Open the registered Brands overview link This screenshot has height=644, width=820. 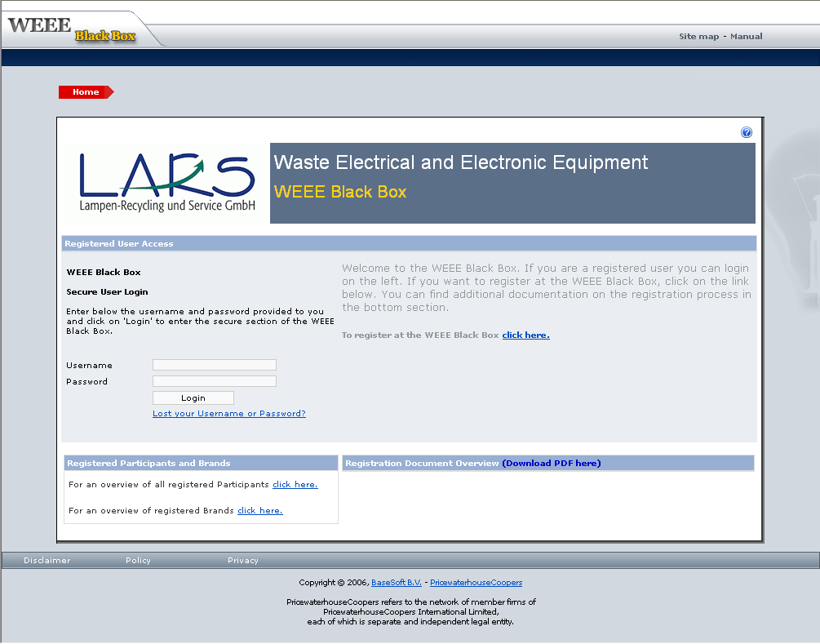pyautogui.click(x=260, y=511)
